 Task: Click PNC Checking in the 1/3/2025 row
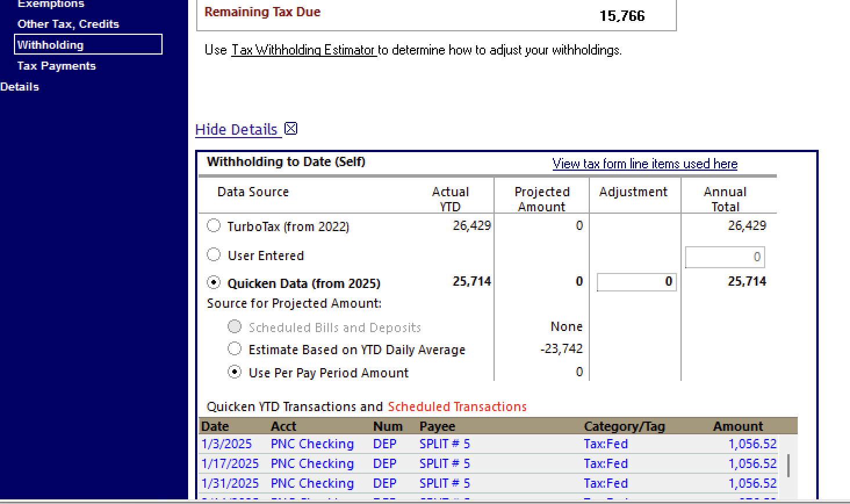click(312, 444)
